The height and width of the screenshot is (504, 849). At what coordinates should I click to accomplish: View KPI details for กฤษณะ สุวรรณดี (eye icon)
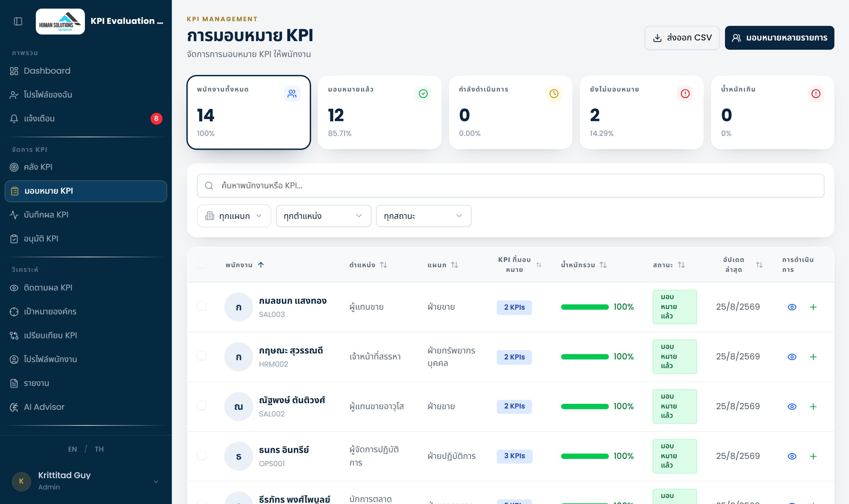tap(792, 357)
